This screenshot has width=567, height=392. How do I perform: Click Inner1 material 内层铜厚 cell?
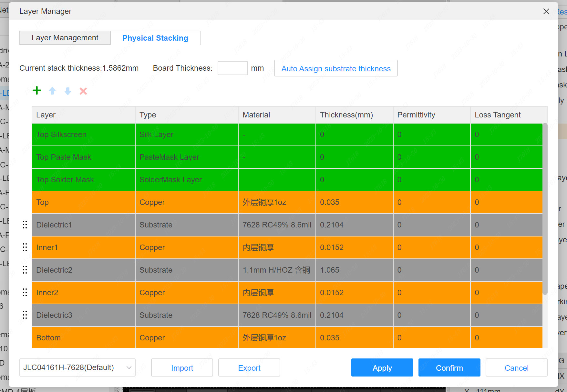277,247
